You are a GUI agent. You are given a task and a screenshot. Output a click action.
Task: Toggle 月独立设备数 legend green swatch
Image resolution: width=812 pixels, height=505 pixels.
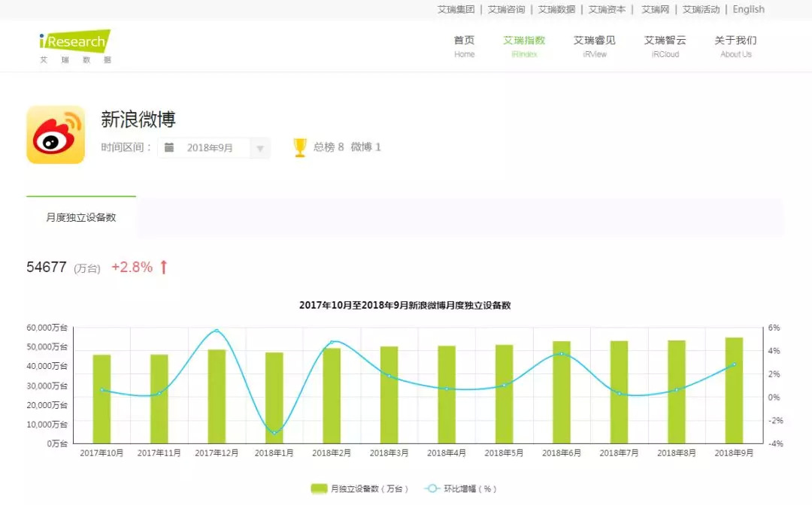pos(319,488)
